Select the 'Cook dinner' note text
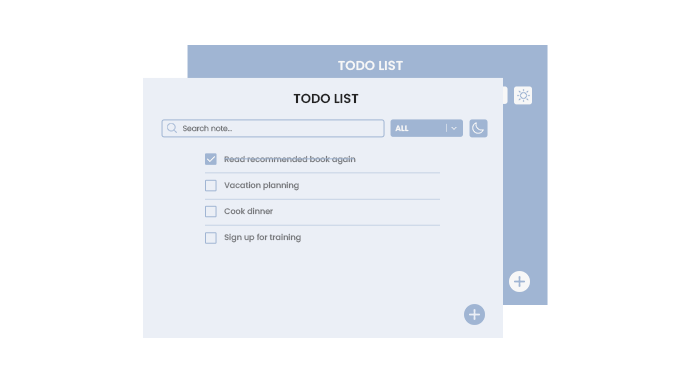This screenshot has height=382, width=690. tap(248, 211)
